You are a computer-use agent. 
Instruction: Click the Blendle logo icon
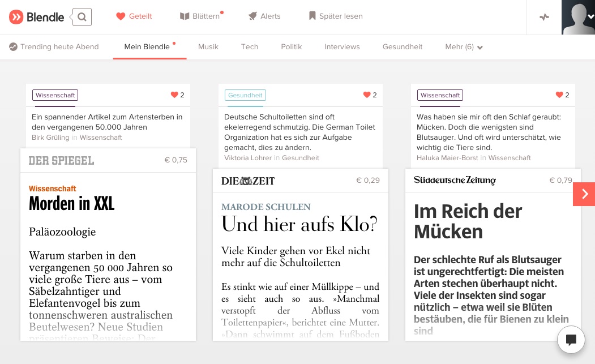[16, 17]
